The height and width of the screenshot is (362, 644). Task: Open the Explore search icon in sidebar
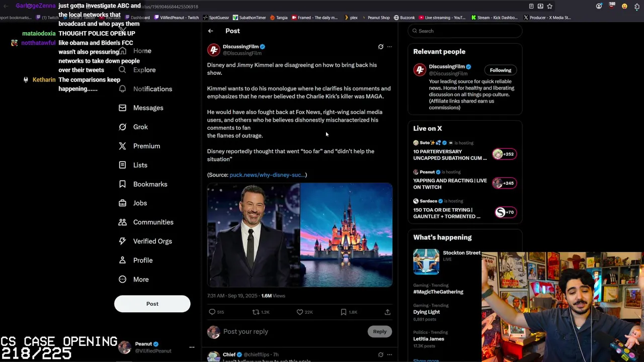[122, 70]
